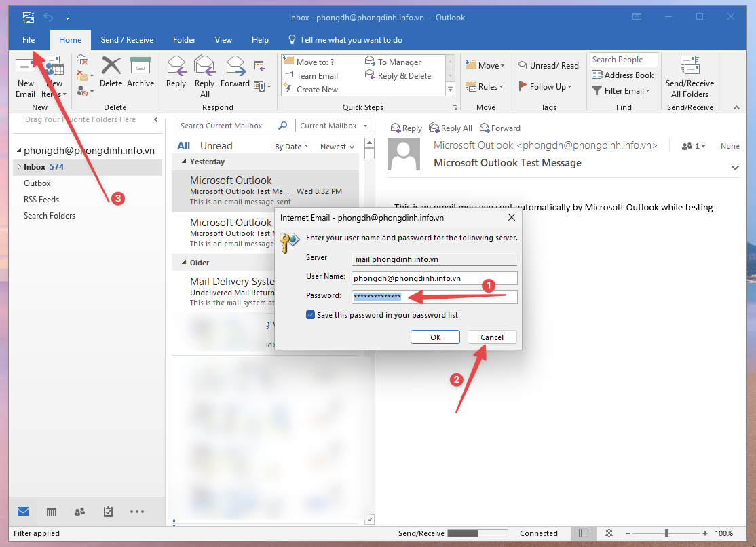Open the View tab
This screenshot has width=756, height=547.
[x=223, y=40]
